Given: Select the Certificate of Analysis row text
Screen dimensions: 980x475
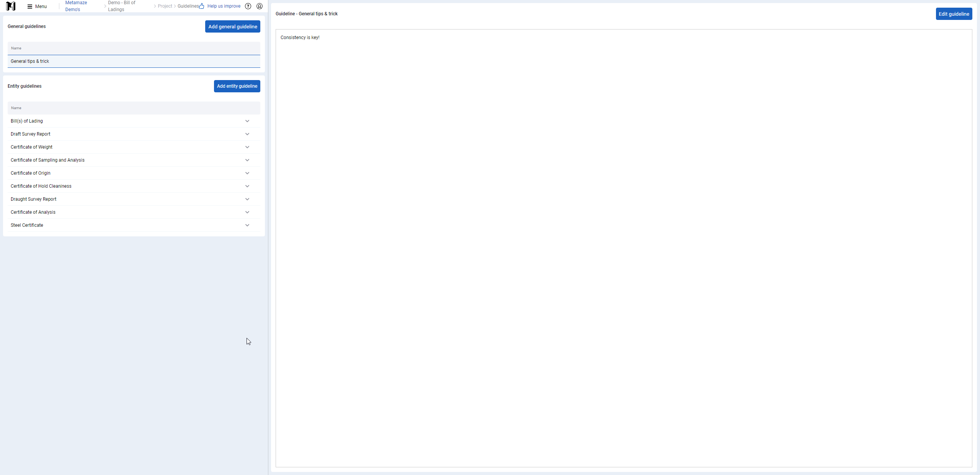Looking at the screenshot, I should pos(33,212).
